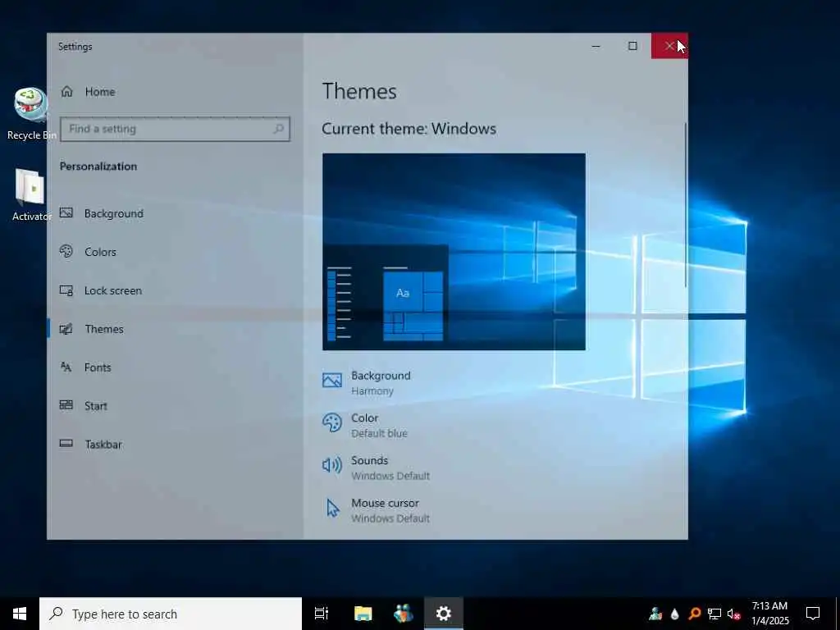Minimize the Settings window
Image resolution: width=840 pixels, height=630 pixels.
[x=596, y=47]
